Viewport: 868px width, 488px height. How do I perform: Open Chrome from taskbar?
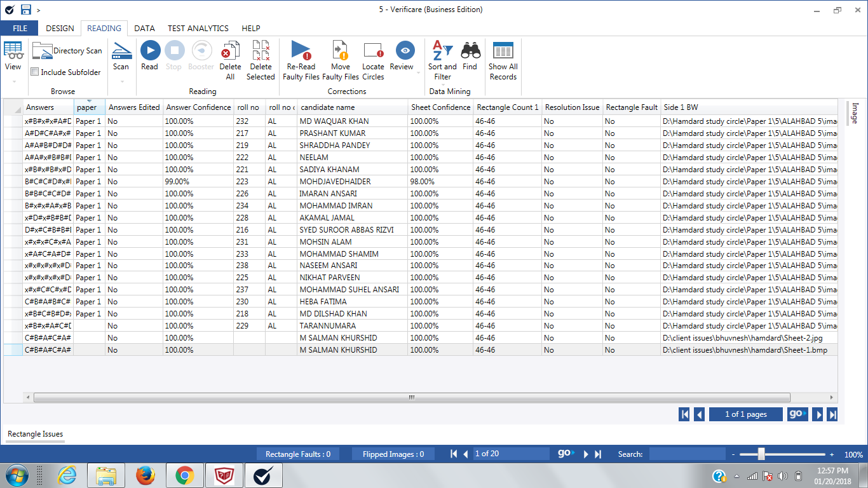point(185,475)
